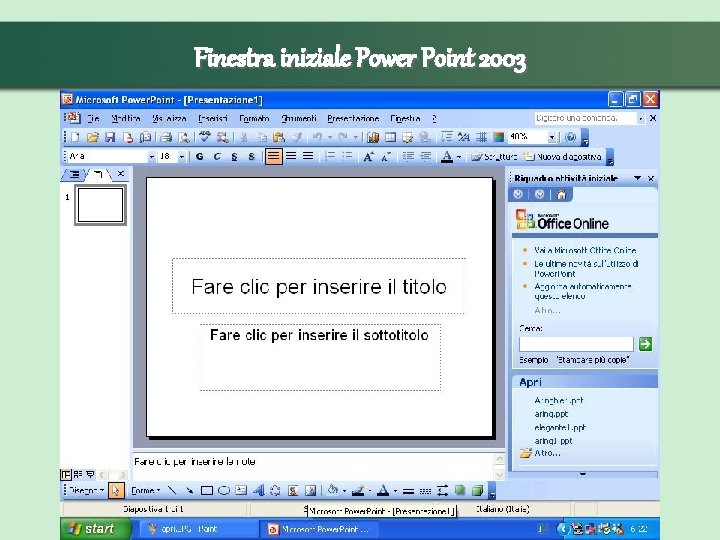Open the Font Color dropdown arrow
Viewport: 720px width, 540px height.
pyautogui.click(x=459, y=157)
